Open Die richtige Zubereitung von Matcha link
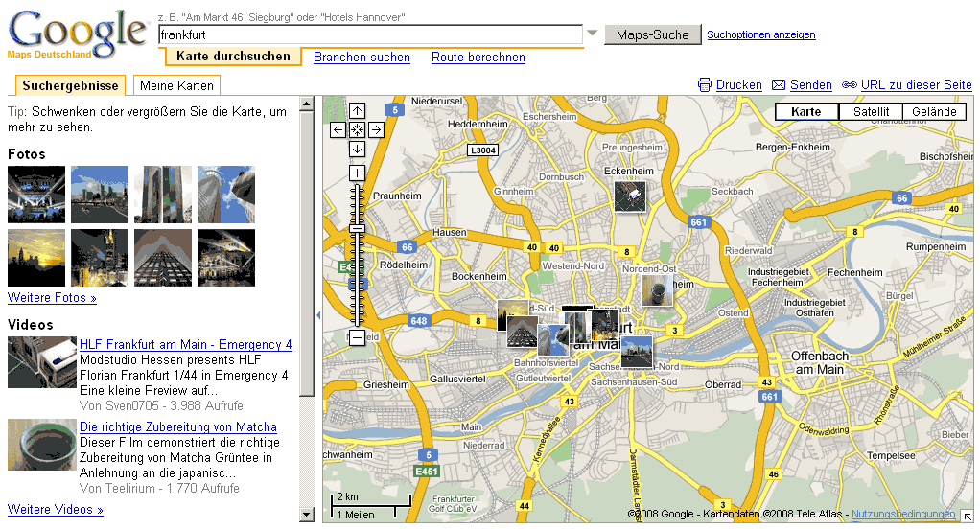 [x=178, y=427]
